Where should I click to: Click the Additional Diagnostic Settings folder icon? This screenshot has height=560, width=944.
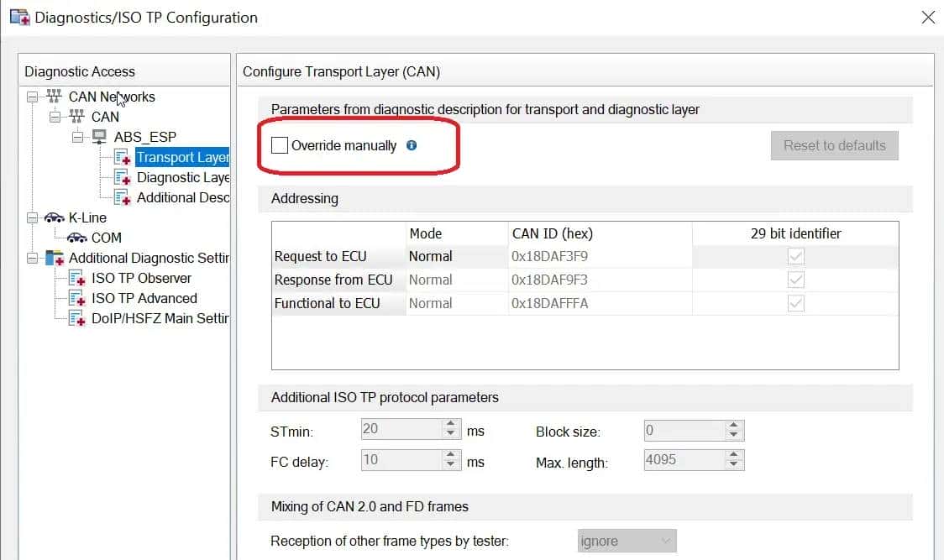(55, 258)
